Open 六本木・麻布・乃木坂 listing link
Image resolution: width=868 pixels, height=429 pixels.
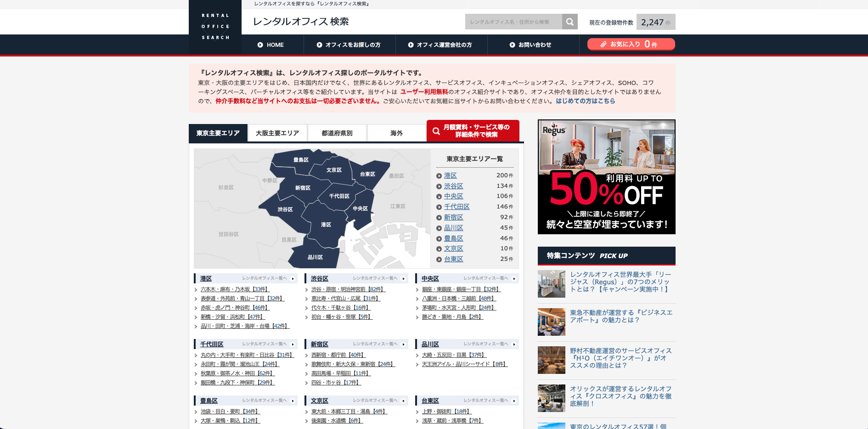(x=234, y=289)
